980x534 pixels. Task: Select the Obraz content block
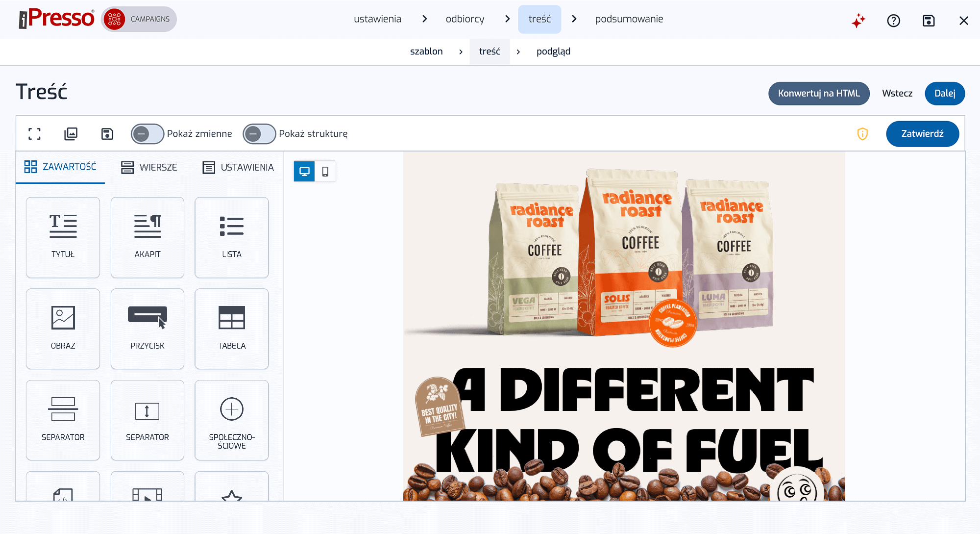[63, 329]
